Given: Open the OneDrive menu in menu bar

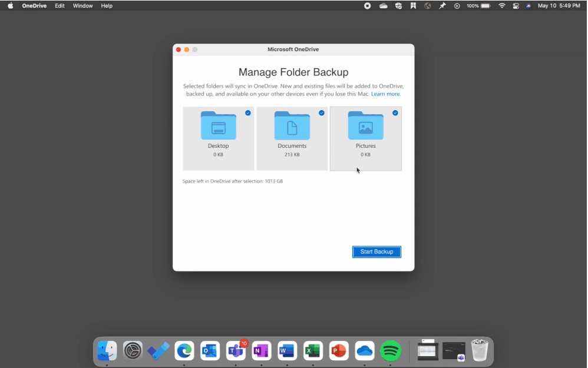Looking at the screenshot, I should (x=34, y=5).
